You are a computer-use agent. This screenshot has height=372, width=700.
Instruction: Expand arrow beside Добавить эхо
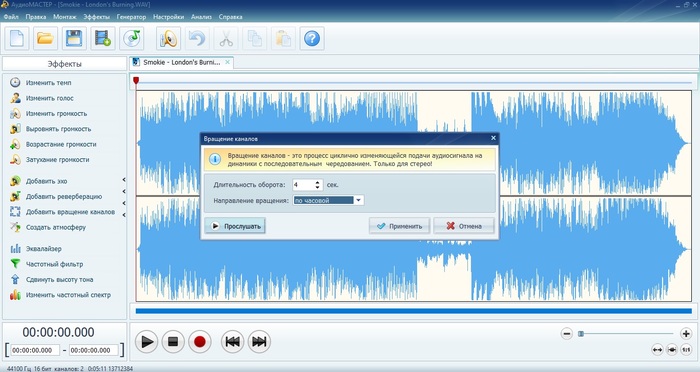124,180
